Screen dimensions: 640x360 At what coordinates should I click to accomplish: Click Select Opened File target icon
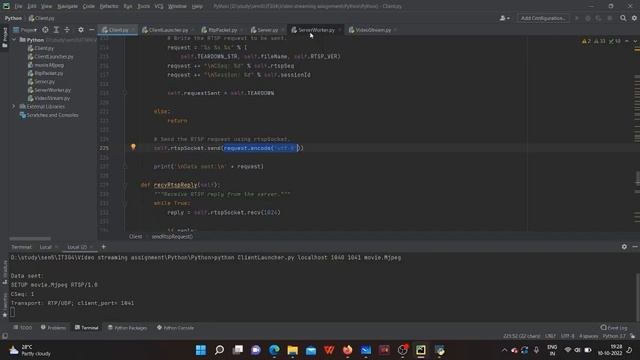point(45,30)
